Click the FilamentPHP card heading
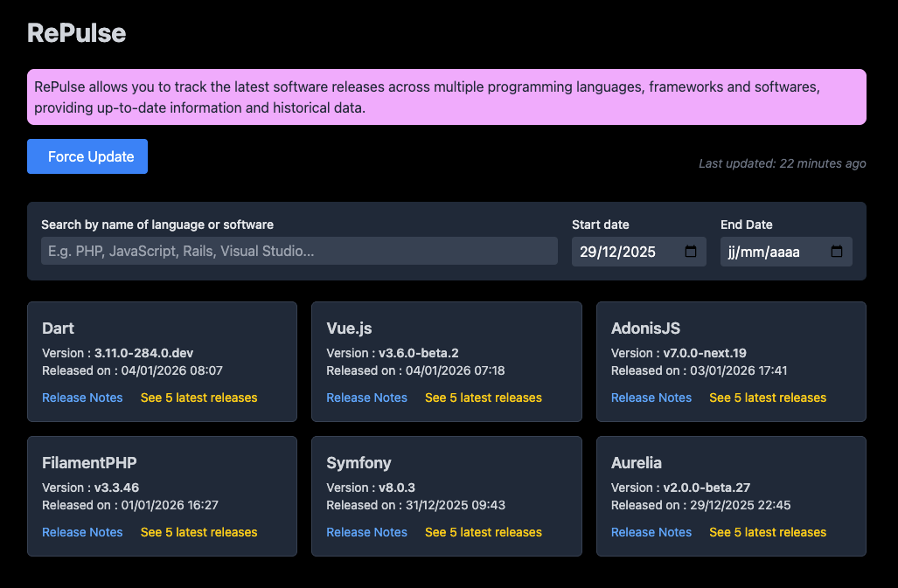Viewport: 898px width, 588px height. (x=89, y=463)
